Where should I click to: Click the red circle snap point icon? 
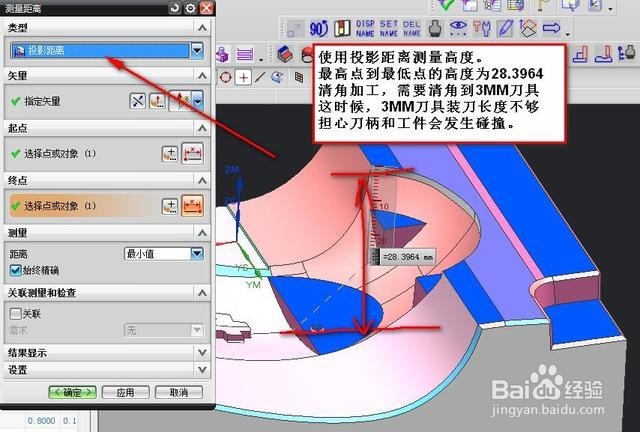[x=226, y=77]
